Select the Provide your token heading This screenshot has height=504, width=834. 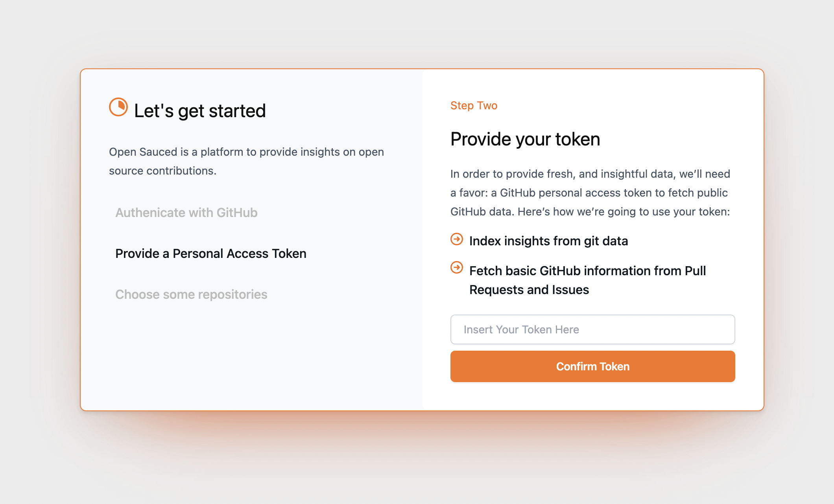coord(525,139)
